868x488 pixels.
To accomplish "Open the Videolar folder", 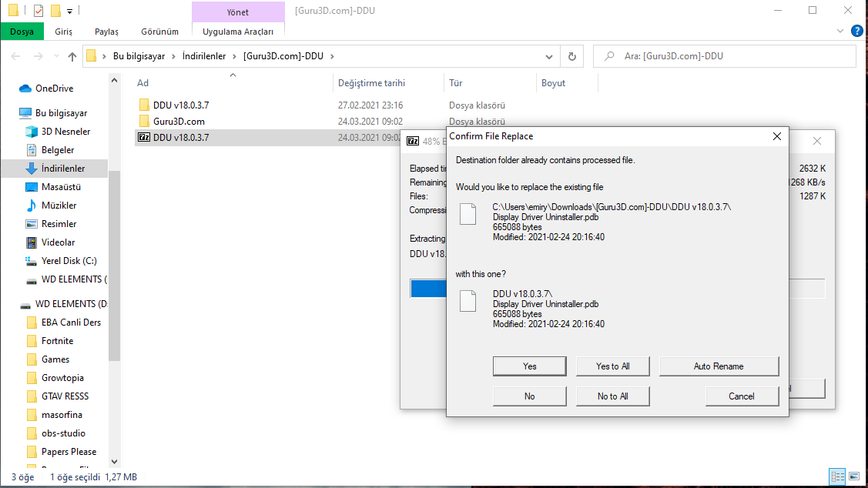I will 58,242.
